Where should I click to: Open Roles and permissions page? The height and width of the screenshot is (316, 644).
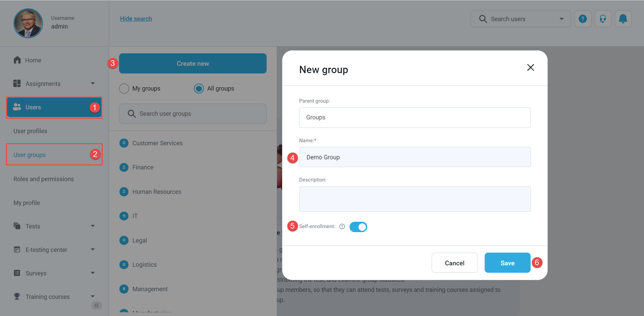(44, 179)
